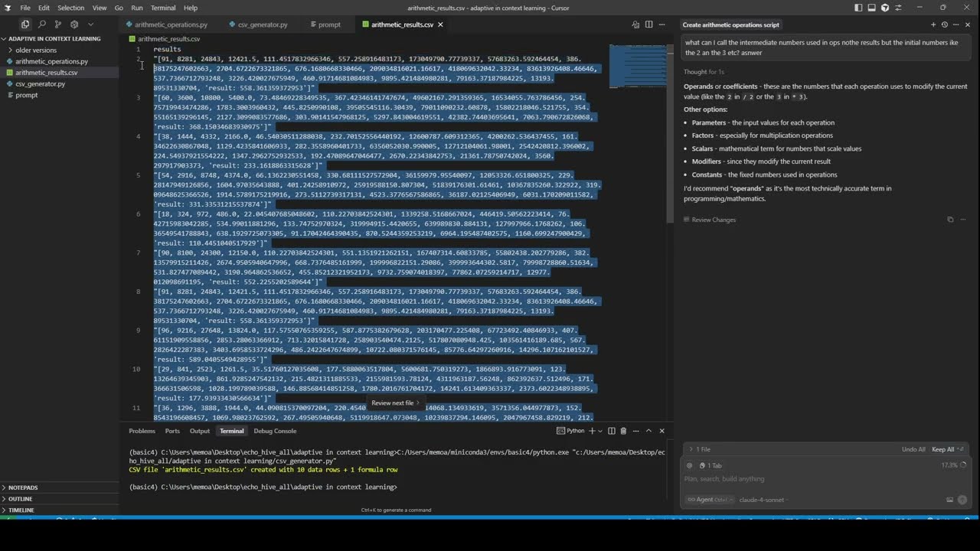Create a new terminal with plus icon
This screenshot has height=551, width=980.
coord(592,431)
